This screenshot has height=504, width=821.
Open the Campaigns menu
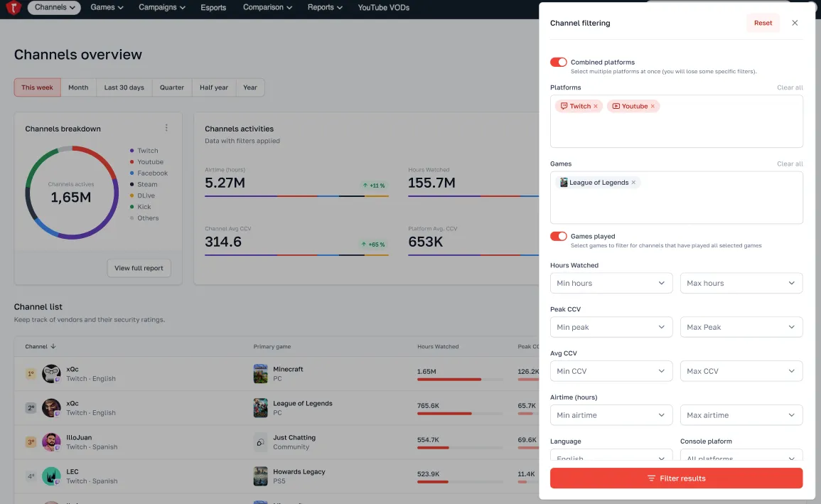tap(161, 8)
